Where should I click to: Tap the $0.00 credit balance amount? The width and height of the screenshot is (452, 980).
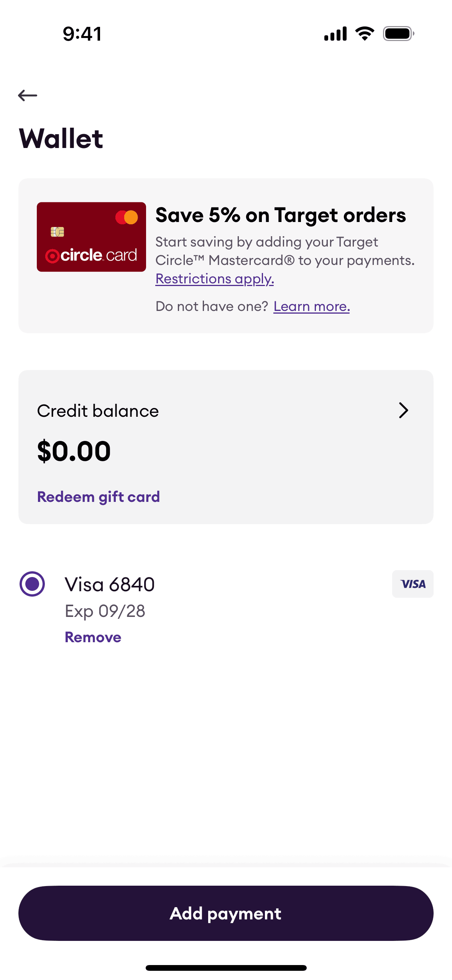tap(74, 451)
